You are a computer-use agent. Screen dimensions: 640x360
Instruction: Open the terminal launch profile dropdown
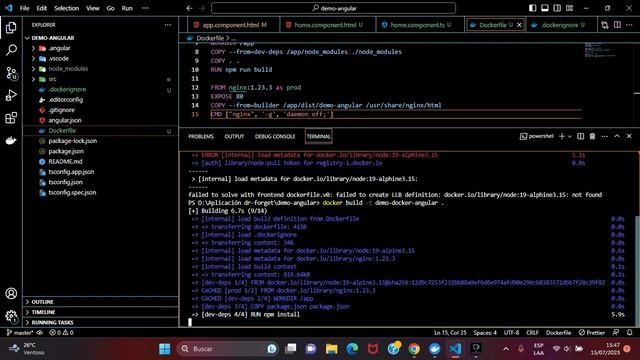point(570,136)
